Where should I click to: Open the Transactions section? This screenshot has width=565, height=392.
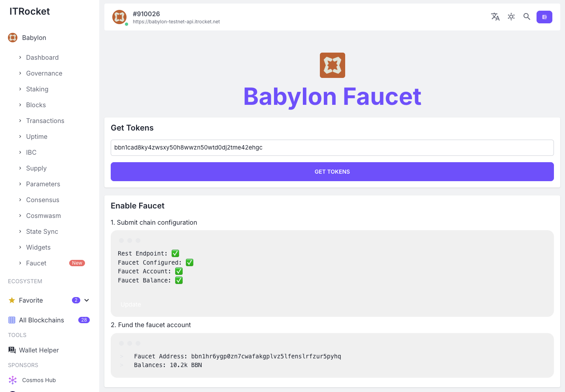45,121
